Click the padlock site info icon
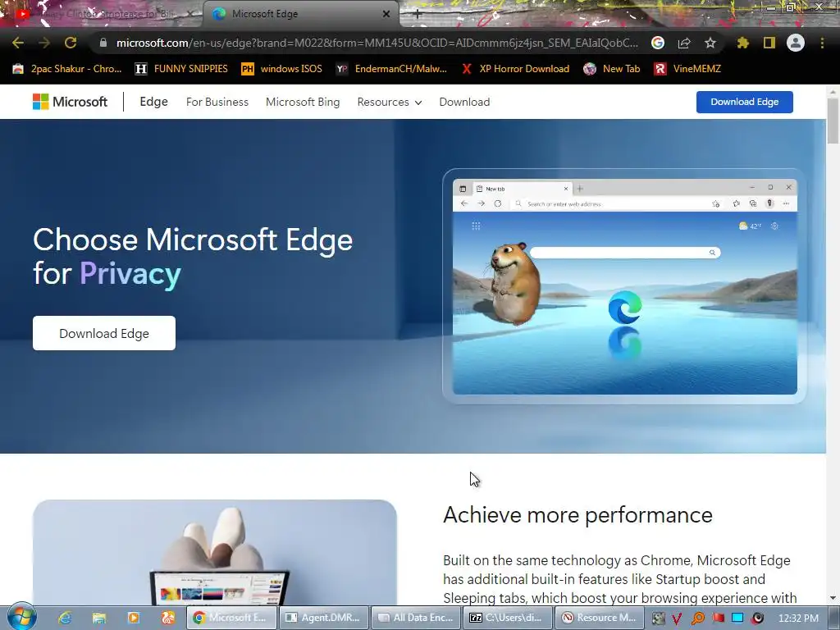This screenshot has width=840, height=630. [x=103, y=43]
